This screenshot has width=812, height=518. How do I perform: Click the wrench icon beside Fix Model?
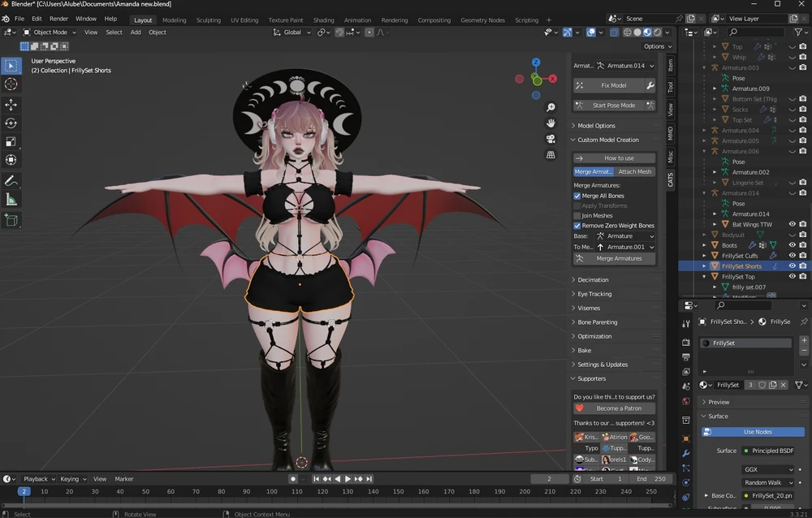click(x=650, y=85)
